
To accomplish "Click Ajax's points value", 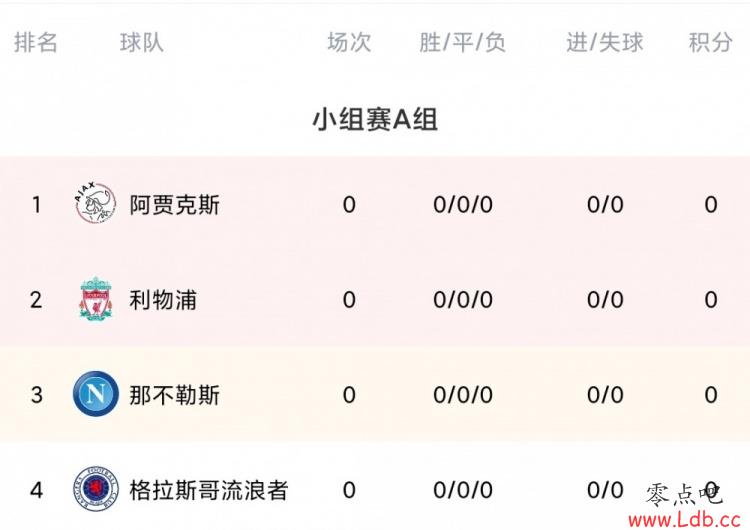I will (x=711, y=205).
